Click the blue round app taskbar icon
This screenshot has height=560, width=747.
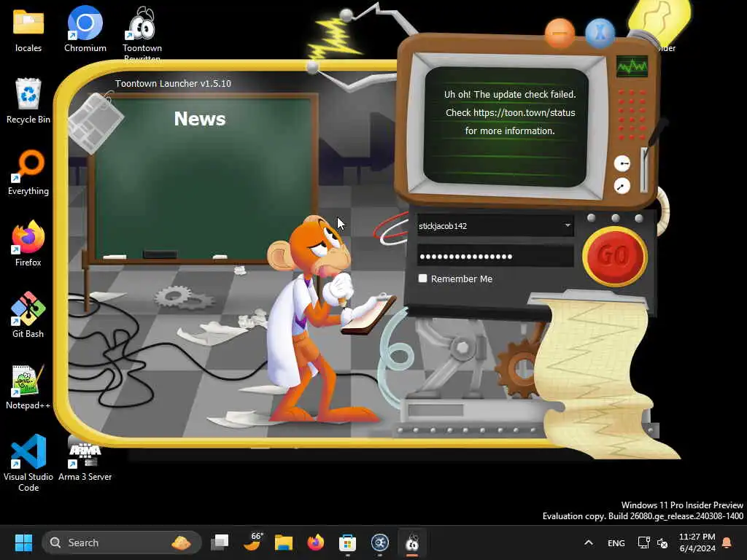(379, 542)
